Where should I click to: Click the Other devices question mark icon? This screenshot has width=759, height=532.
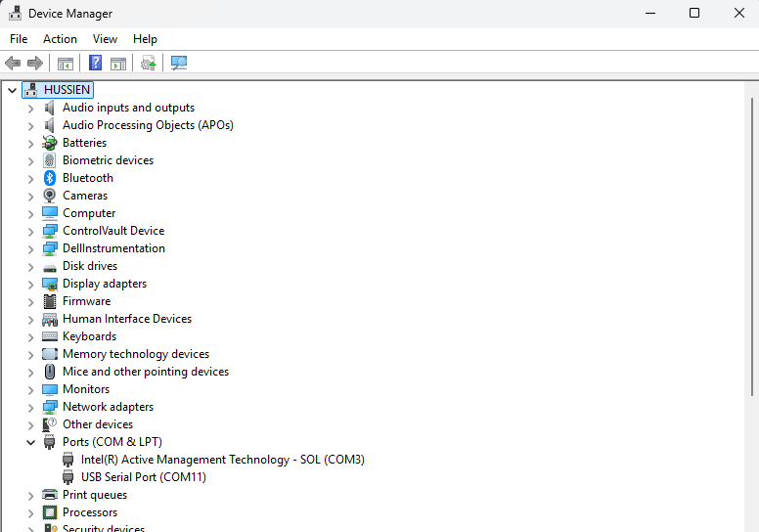[49, 424]
